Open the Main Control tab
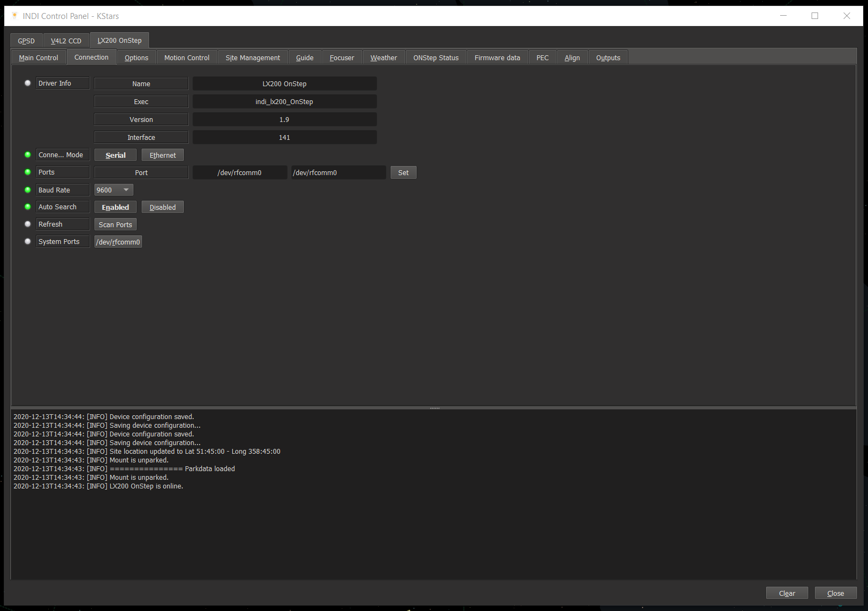 pyautogui.click(x=39, y=58)
